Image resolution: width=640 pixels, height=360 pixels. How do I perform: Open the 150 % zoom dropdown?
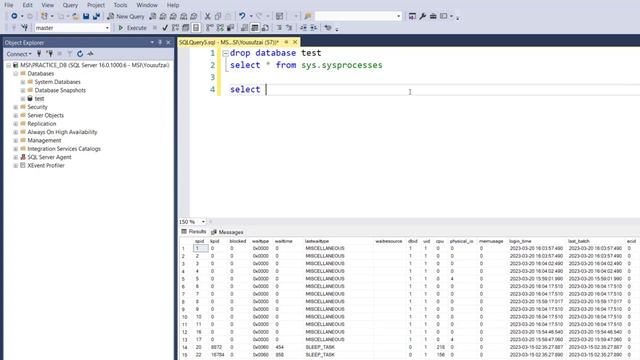[x=203, y=222]
